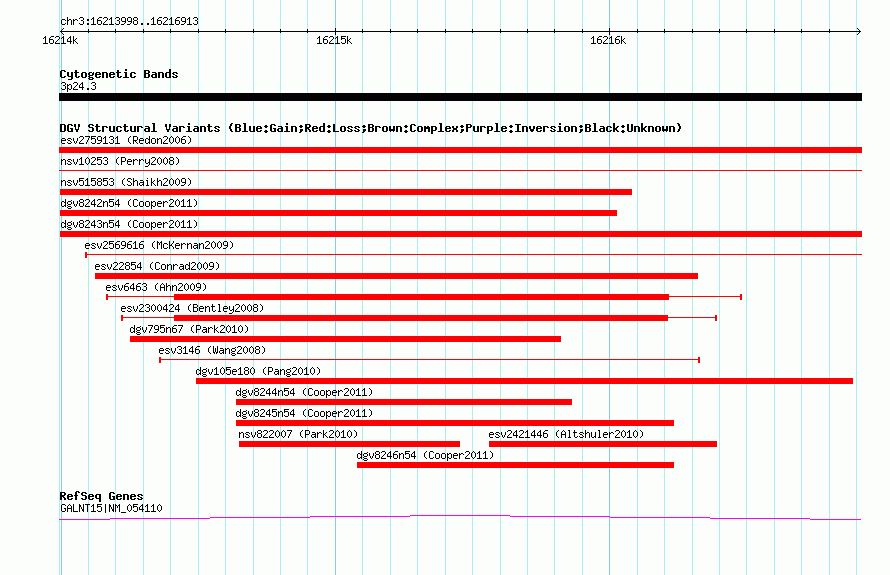Click the Cytogenetic Bands track title
890x575 pixels.
pos(119,74)
